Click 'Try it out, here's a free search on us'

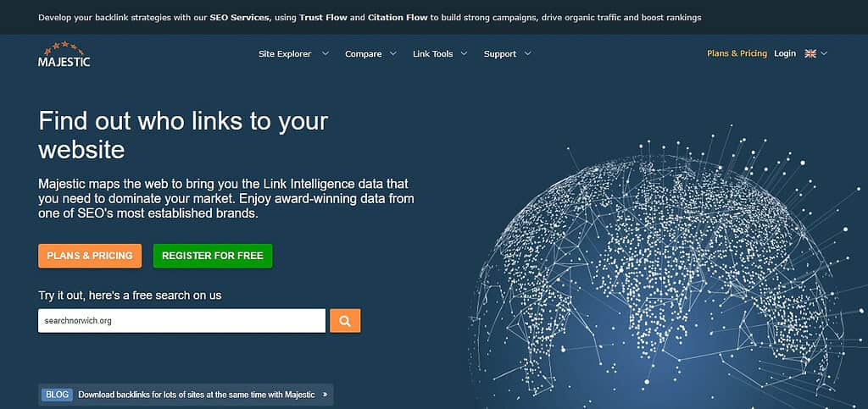click(130, 296)
